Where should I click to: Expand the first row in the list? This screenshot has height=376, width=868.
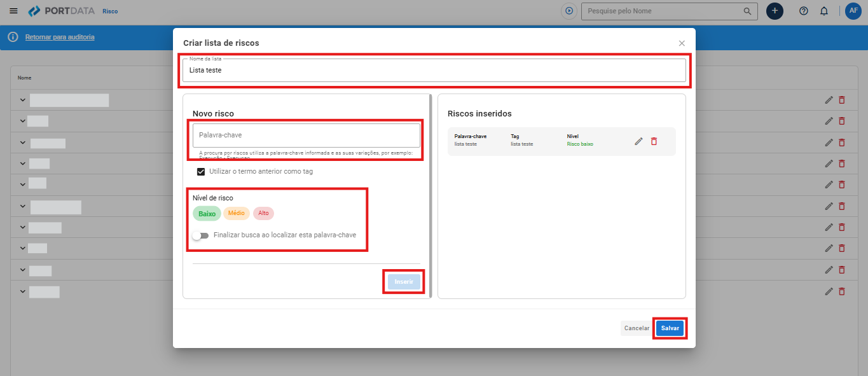(23, 101)
